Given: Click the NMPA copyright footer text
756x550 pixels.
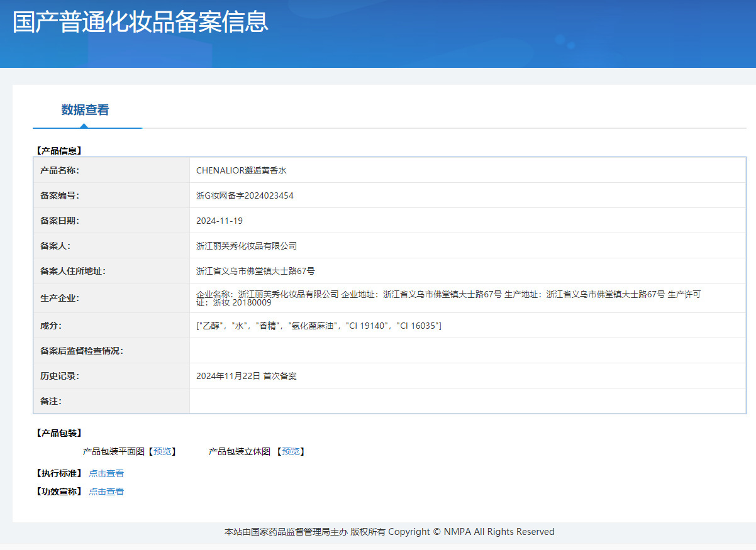Looking at the screenshot, I should point(389,532).
